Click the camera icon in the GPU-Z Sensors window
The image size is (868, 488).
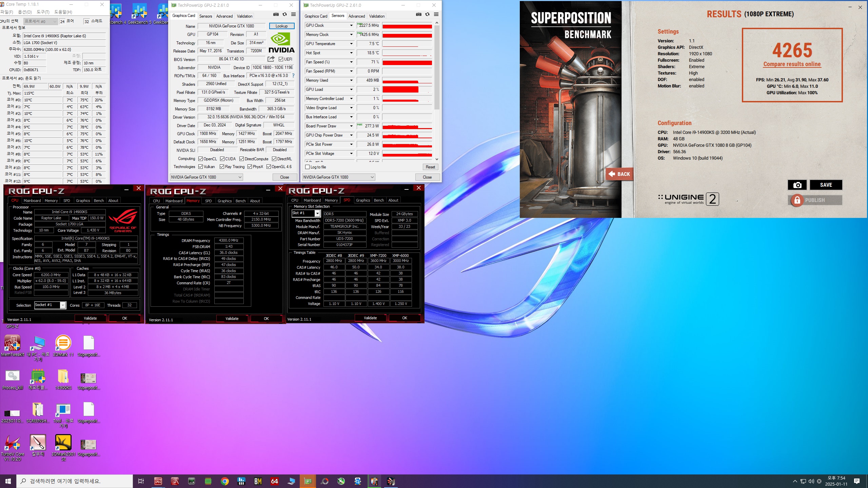coord(419,15)
